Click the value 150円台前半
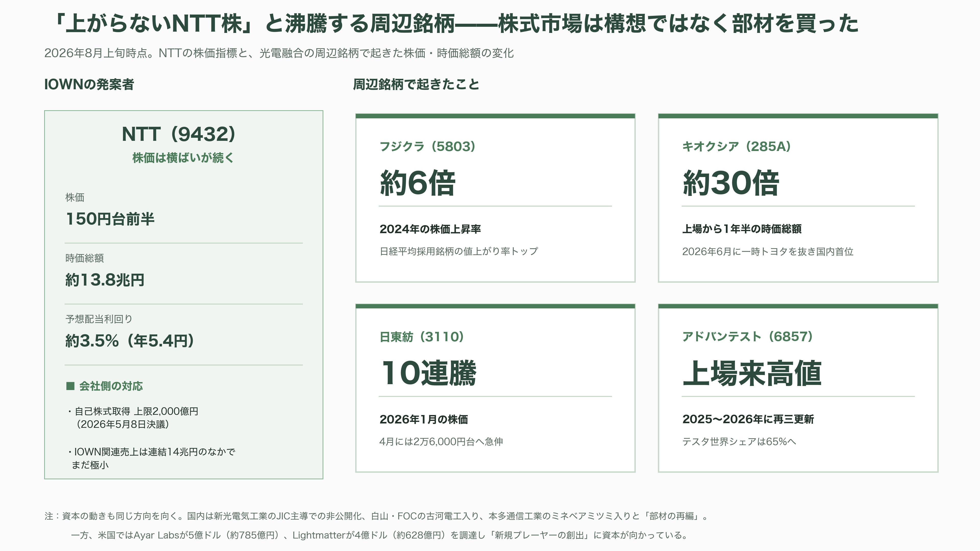980x551 pixels. pos(110,219)
